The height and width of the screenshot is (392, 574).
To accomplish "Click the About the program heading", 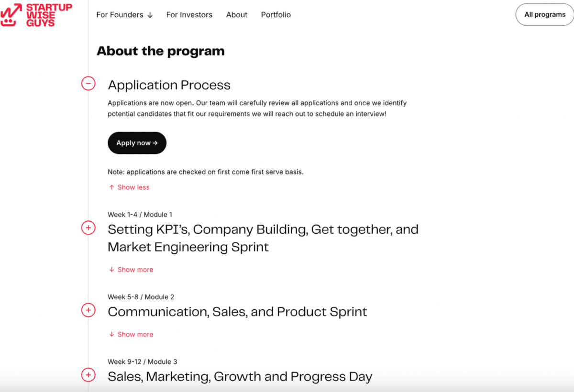I will (160, 51).
